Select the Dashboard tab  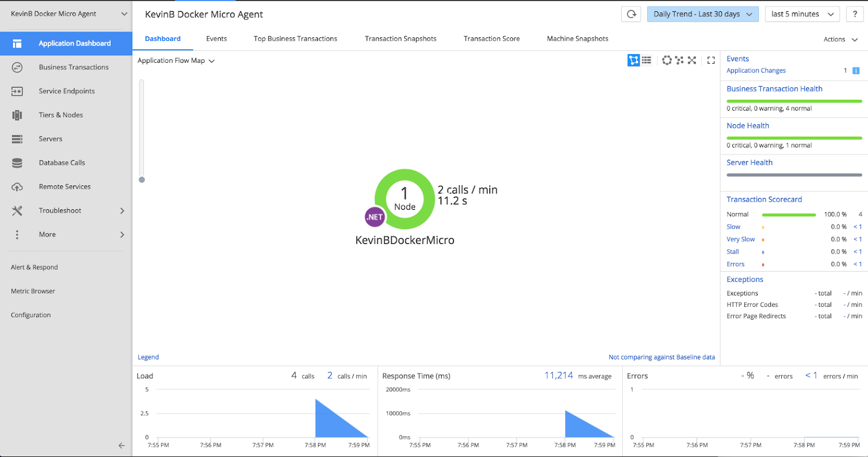(x=163, y=38)
